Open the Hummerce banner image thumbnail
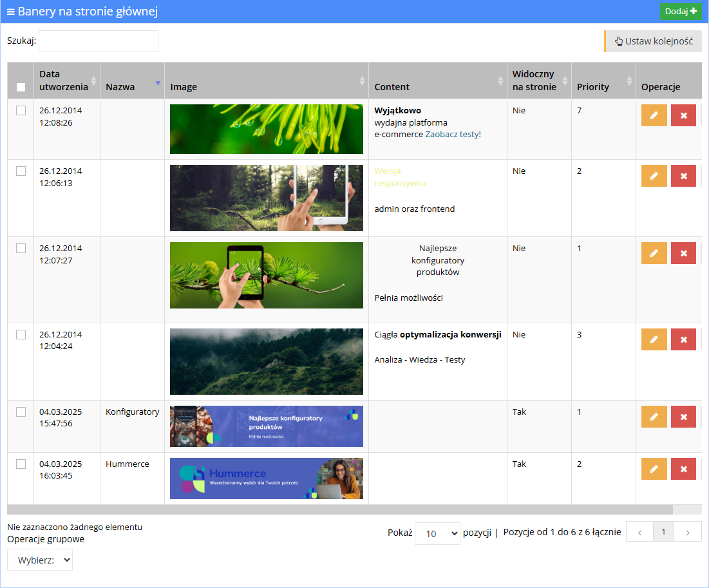 [x=267, y=479]
